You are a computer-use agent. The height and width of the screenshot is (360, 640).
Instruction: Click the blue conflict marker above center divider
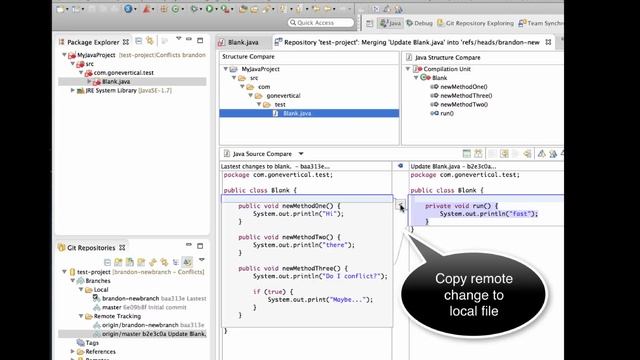coord(400,166)
